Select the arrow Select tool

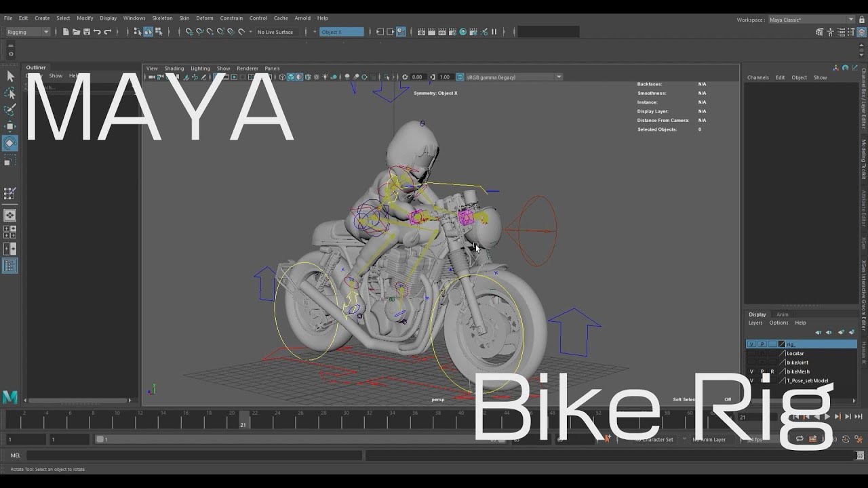pyautogui.click(x=10, y=77)
